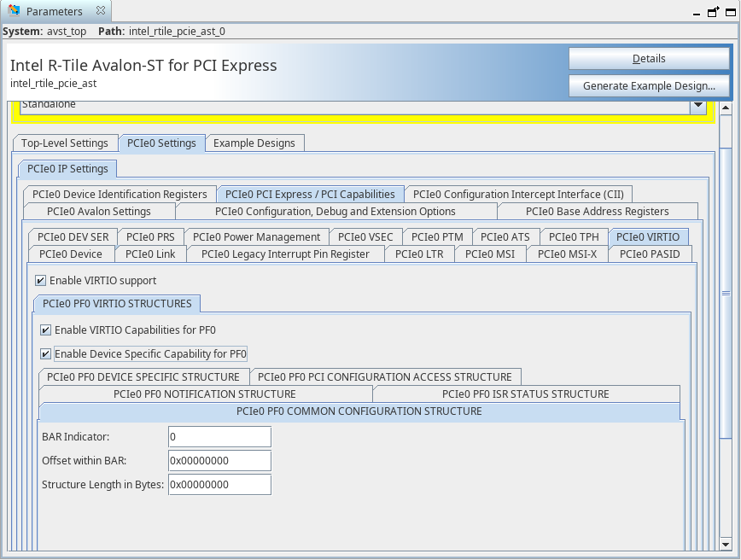This screenshot has width=741, height=560.
Task: Select the PCIe0 LTR tab
Action: tap(420, 254)
